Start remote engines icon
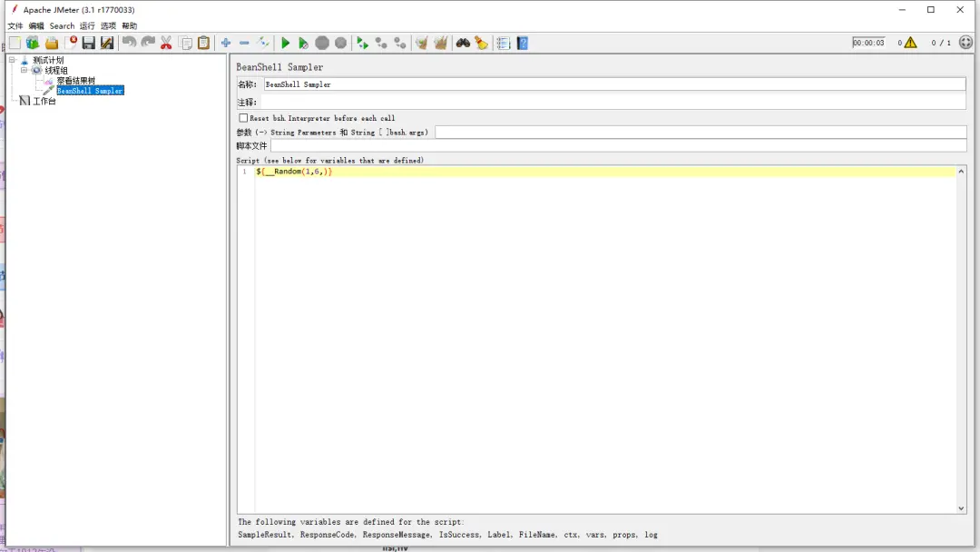Screen dimensions: 980x552 (362, 44)
